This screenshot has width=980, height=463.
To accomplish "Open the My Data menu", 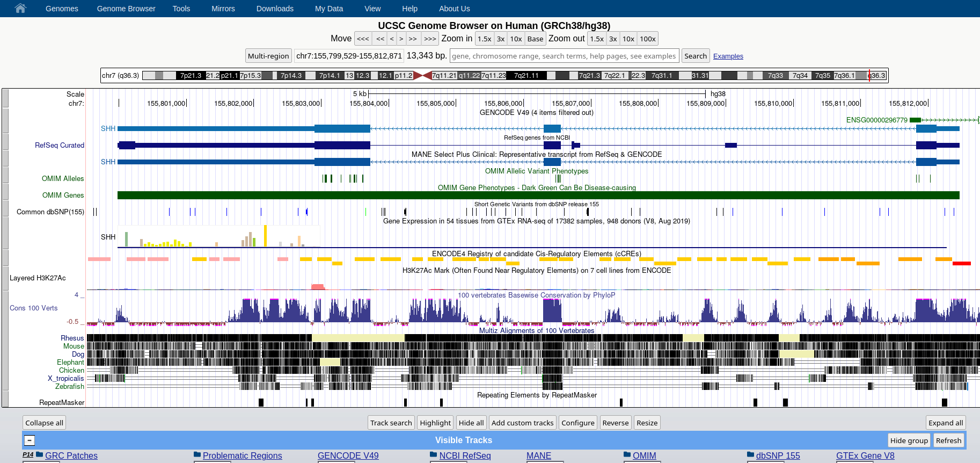I will click(328, 9).
